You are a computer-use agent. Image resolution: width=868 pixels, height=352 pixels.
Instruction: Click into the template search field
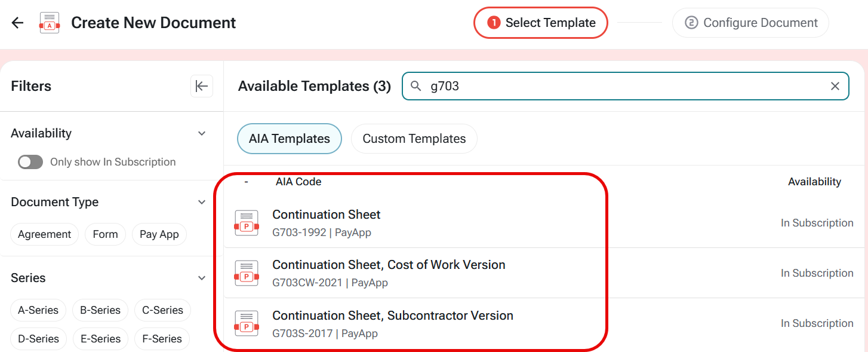(x=627, y=86)
